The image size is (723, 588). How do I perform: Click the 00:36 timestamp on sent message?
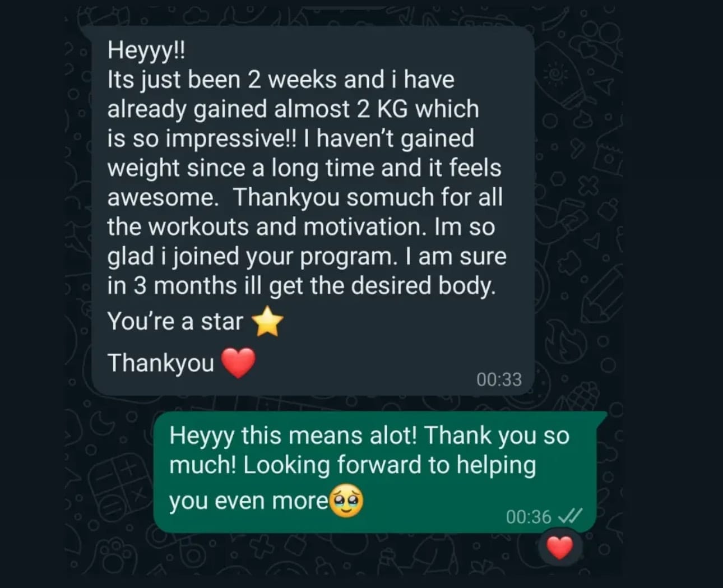pyautogui.click(x=529, y=516)
